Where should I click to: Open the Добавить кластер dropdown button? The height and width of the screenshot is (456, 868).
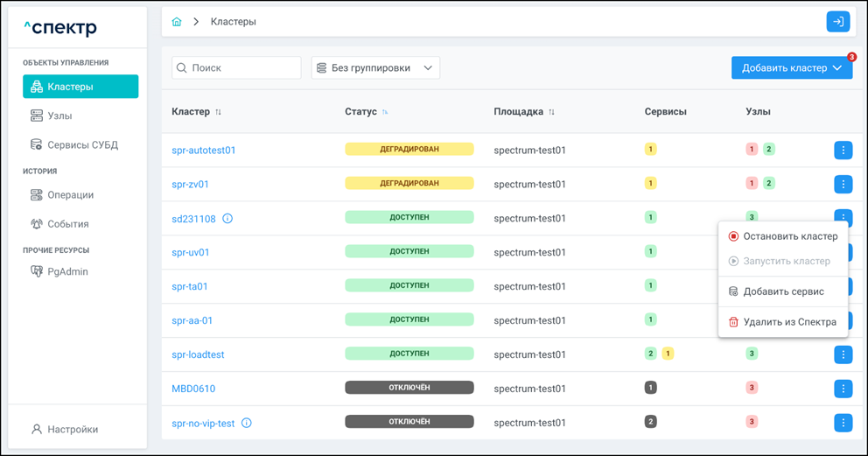791,68
